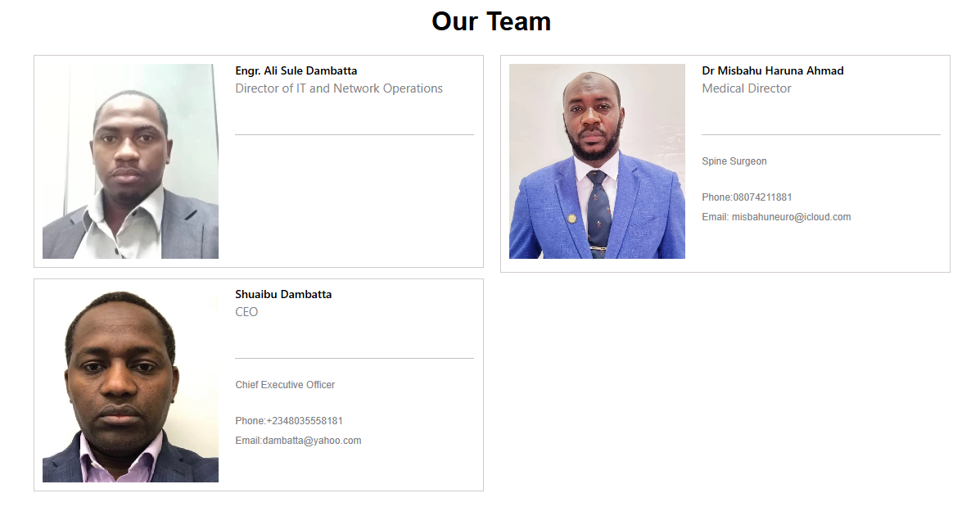Open Shuaibu Dambatta's profile photo
This screenshot has width=980, height=525.
[131, 385]
